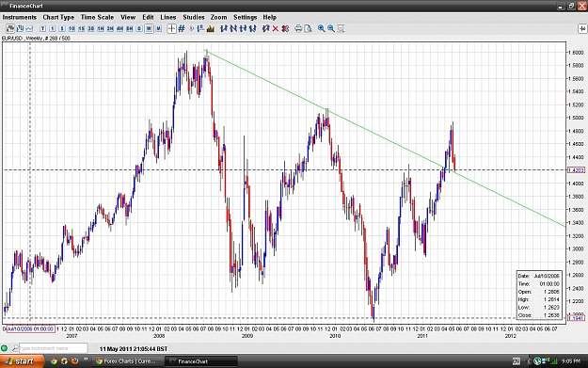The width and height of the screenshot is (588, 368).
Task: Click the 11 May 2011 timestamp text
Action: coord(134,349)
